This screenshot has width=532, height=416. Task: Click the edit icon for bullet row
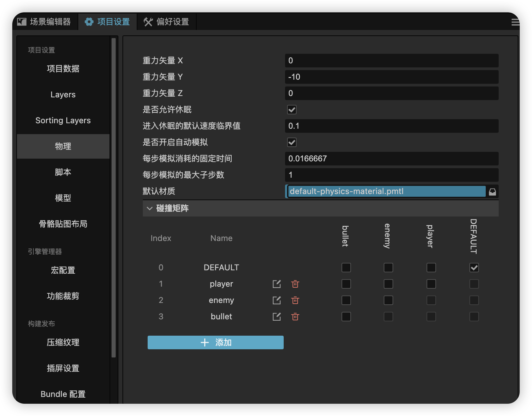point(277,317)
